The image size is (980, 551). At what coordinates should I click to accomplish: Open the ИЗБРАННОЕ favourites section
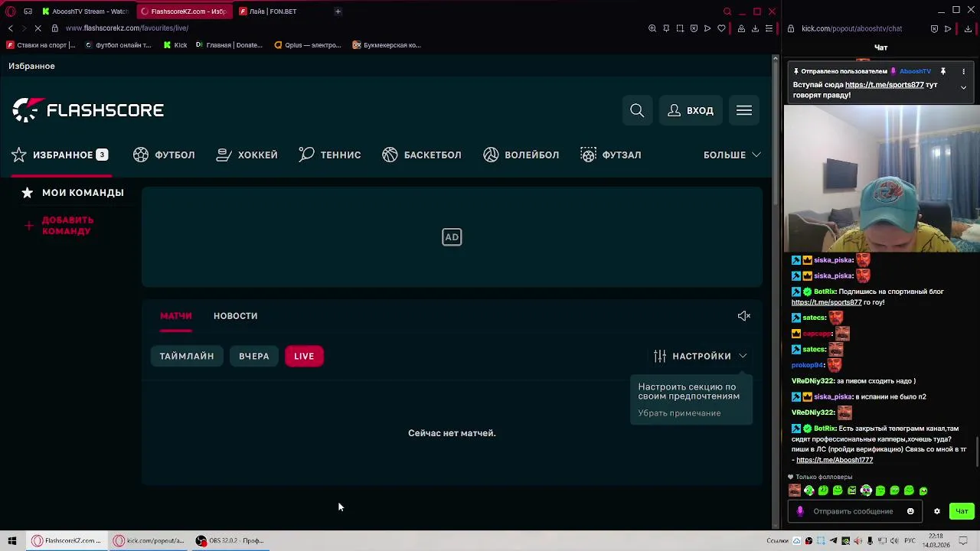pyautogui.click(x=60, y=155)
